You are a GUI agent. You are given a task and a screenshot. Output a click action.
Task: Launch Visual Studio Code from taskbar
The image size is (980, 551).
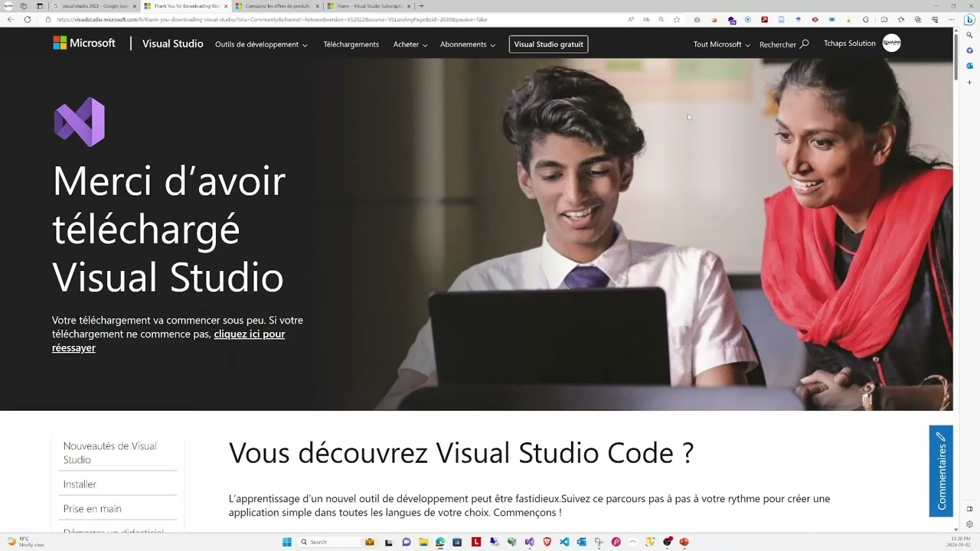(x=564, y=542)
